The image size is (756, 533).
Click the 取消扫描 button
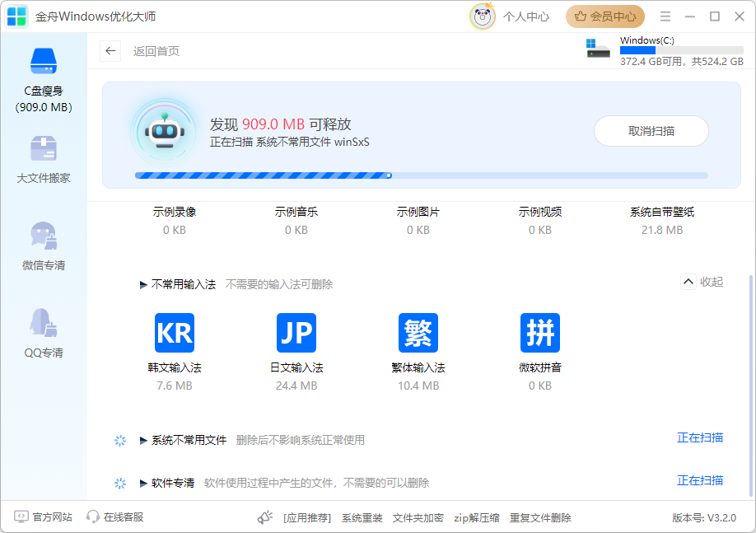pyautogui.click(x=651, y=131)
